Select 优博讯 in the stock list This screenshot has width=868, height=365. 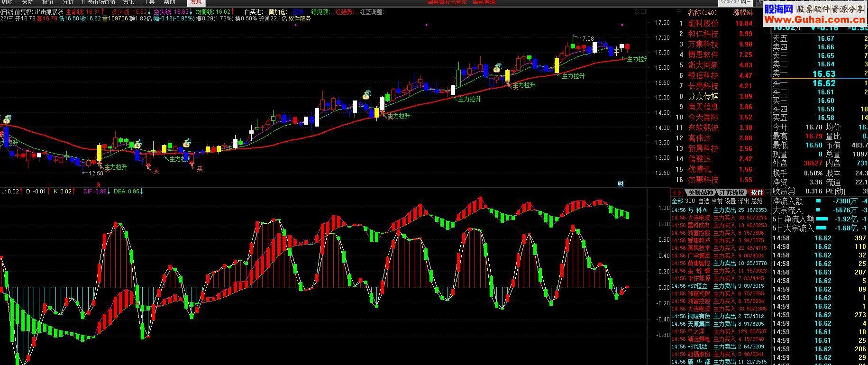point(699,169)
